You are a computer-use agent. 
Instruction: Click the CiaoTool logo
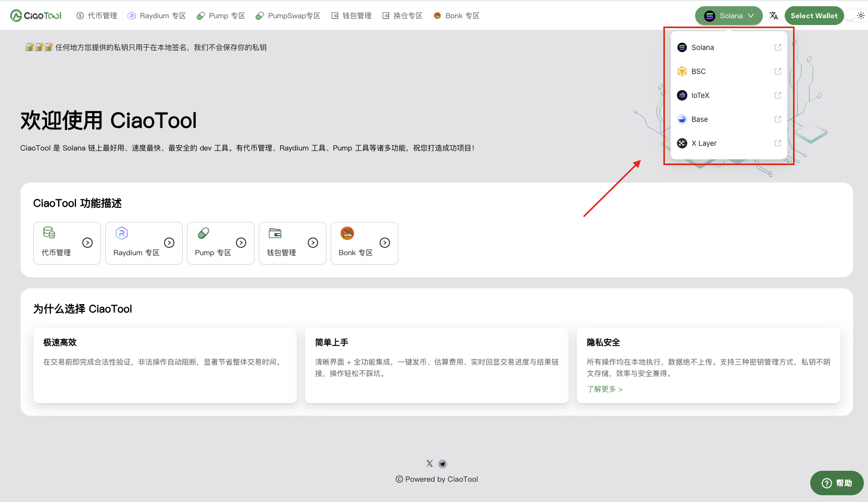[36, 16]
